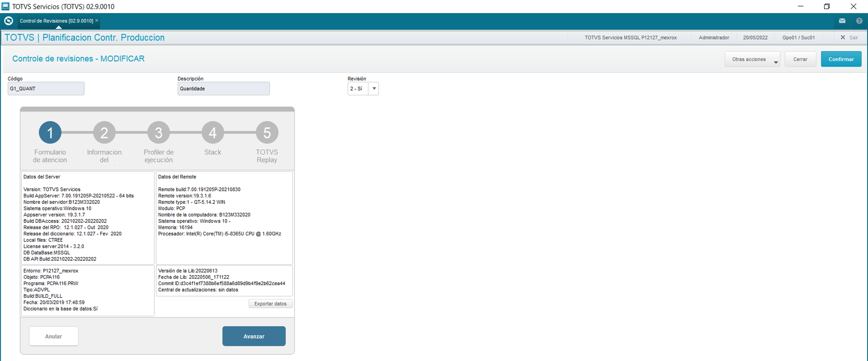The width and height of the screenshot is (868, 361).
Task: Click the TOTVS round logo icon
Action: (8, 21)
